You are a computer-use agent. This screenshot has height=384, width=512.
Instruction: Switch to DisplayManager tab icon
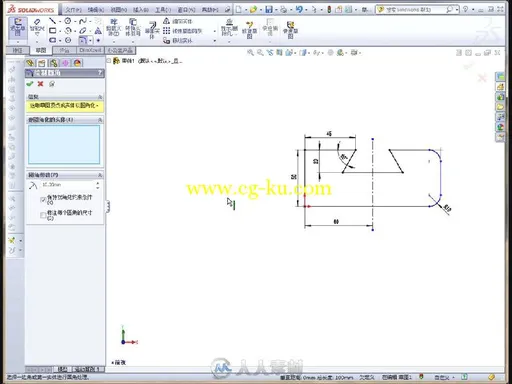coord(77,63)
